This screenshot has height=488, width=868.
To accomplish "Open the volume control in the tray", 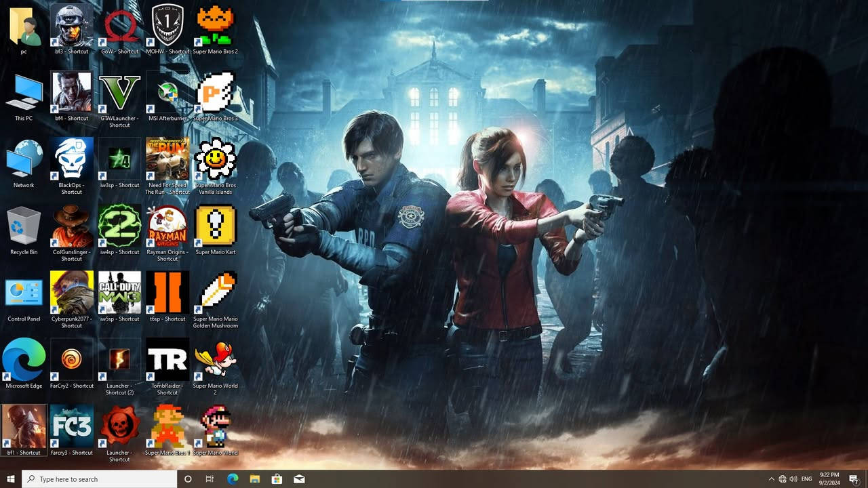I will tap(793, 479).
